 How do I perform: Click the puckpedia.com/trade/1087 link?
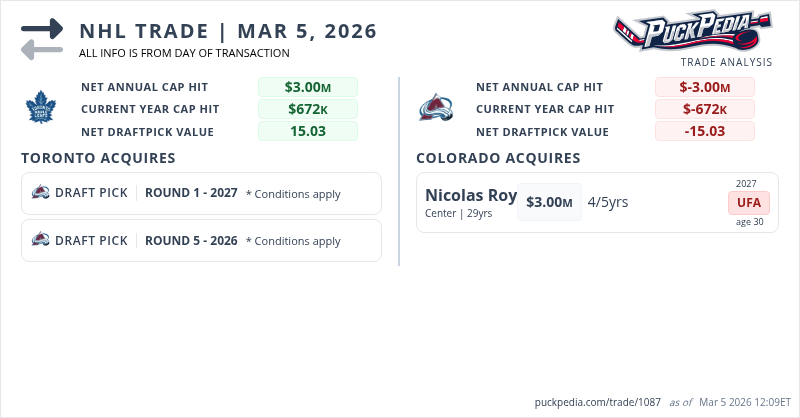click(598, 402)
